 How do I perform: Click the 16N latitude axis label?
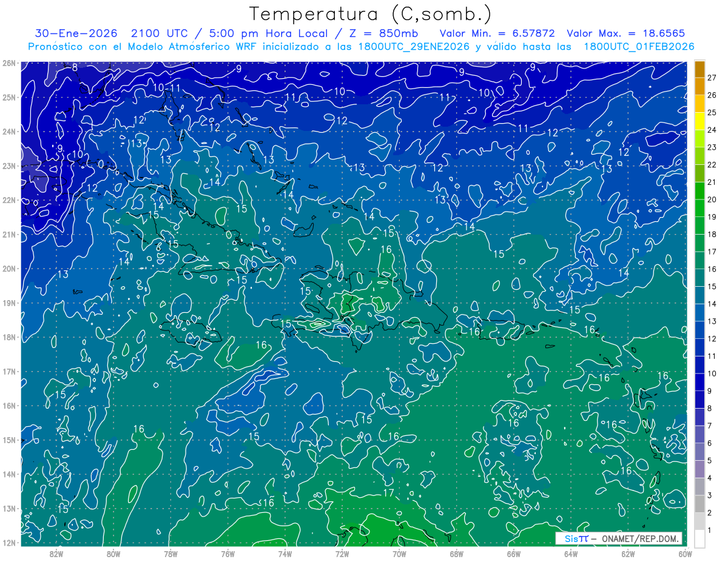8,406
